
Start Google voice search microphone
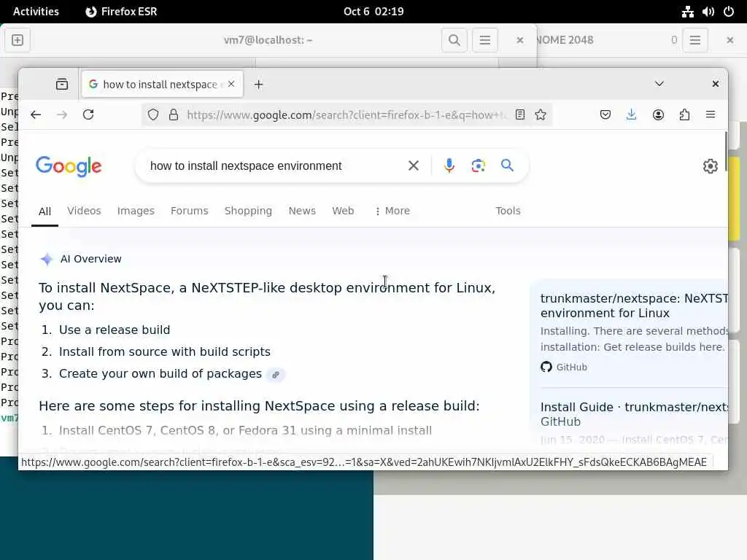(449, 166)
